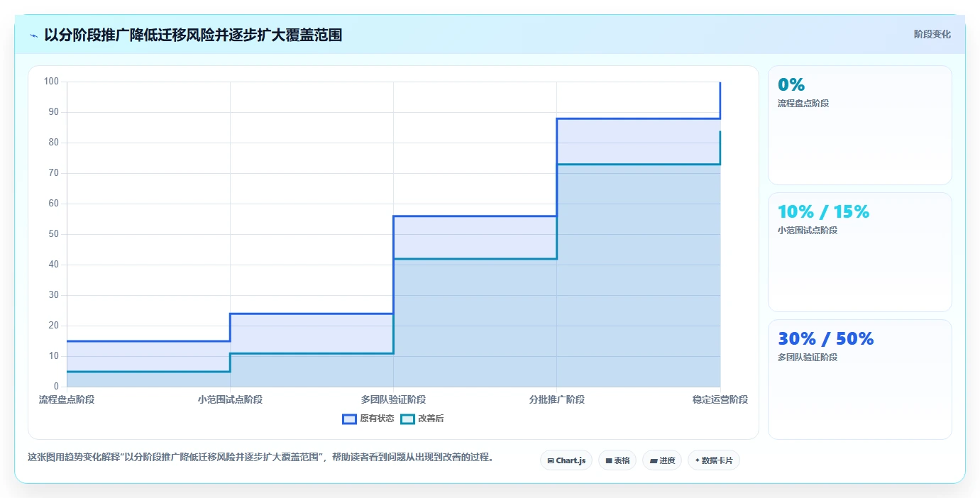This screenshot has width=980, height=498.
Task: Click the 60 y-axis tick label
Action: [x=53, y=204]
